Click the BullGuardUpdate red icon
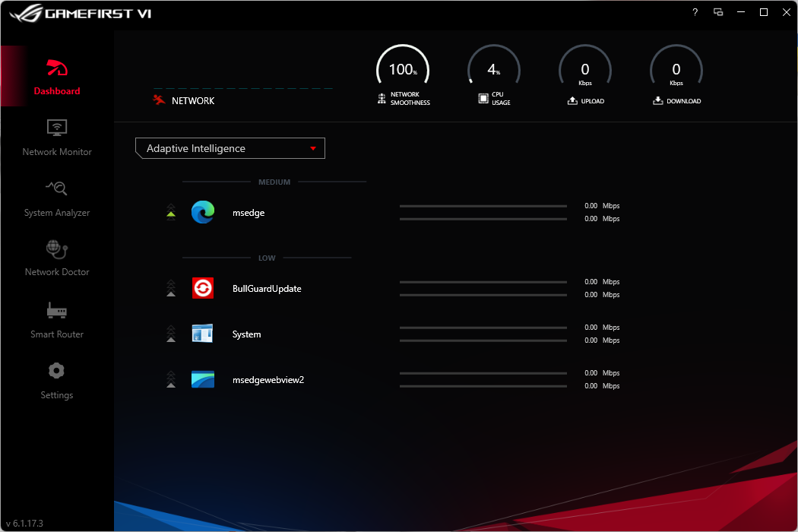Screen dimensions: 798x532 (x=203, y=288)
